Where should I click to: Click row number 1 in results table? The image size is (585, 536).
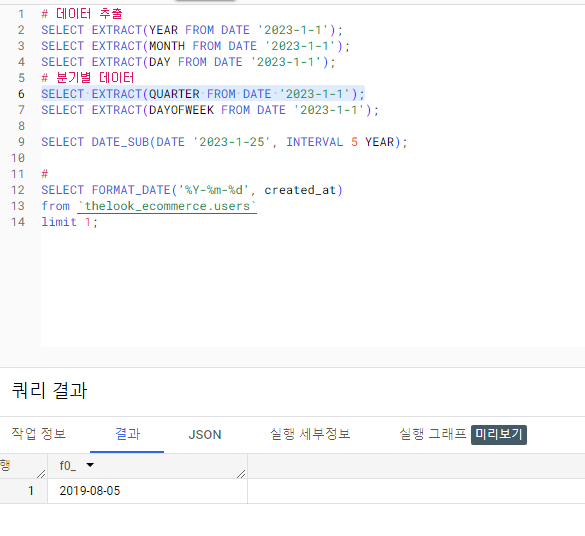(x=31, y=490)
